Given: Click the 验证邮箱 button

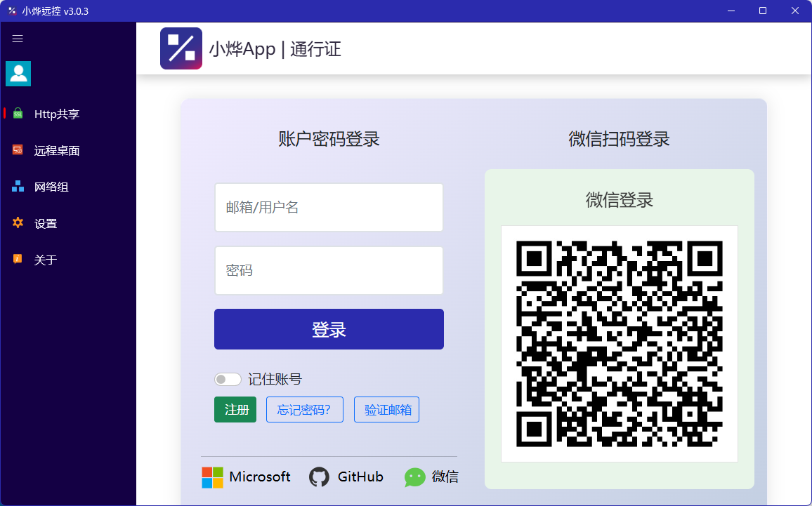Looking at the screenshot, I should (x=387, y=410).
